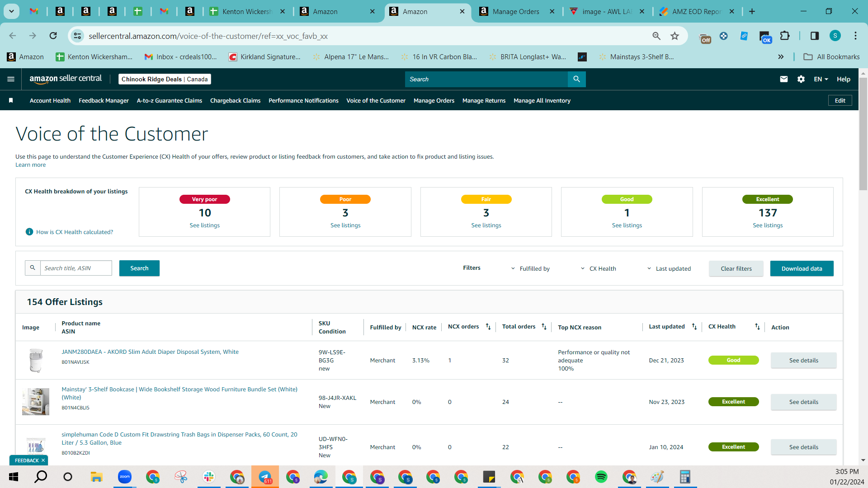Open Telegram from the taskbar
Viewport: 868px width, 488px height.
(265, 477)
